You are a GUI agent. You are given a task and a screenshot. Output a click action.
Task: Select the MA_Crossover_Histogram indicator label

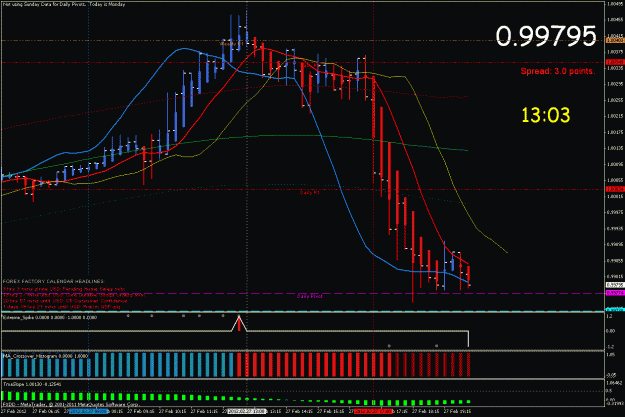[x=45, y=356]
